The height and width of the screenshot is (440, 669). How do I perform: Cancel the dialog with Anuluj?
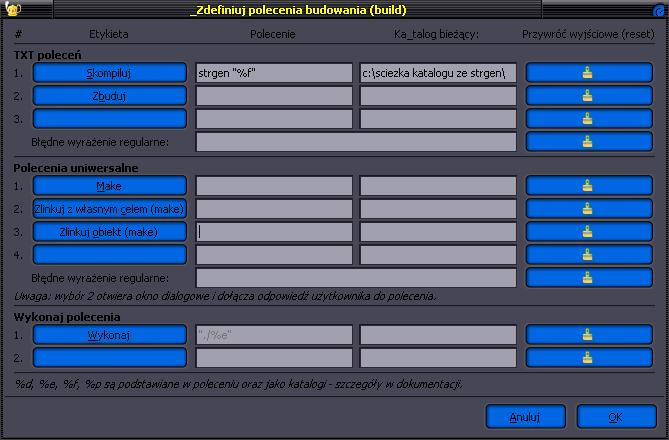coord(524,416)
